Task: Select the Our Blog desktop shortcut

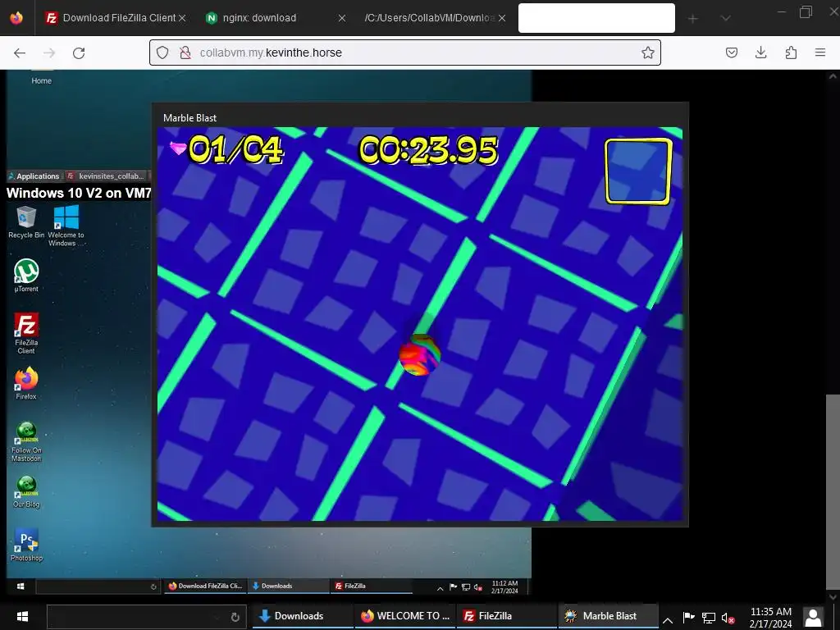Action: point(25,492)
